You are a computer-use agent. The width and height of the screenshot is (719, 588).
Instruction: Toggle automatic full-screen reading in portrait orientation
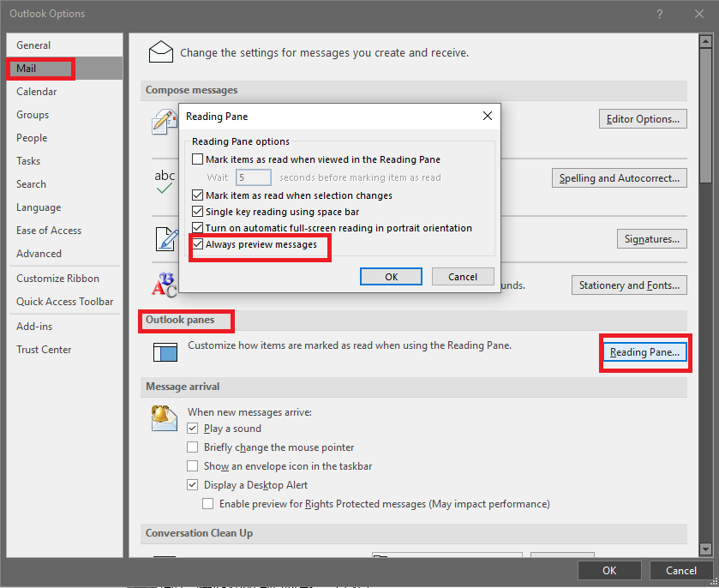198,228
